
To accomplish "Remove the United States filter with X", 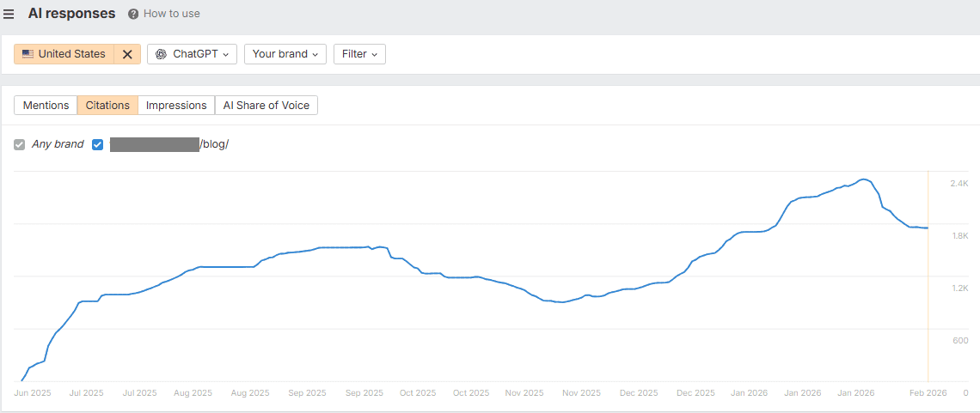I will click(127, 54).
